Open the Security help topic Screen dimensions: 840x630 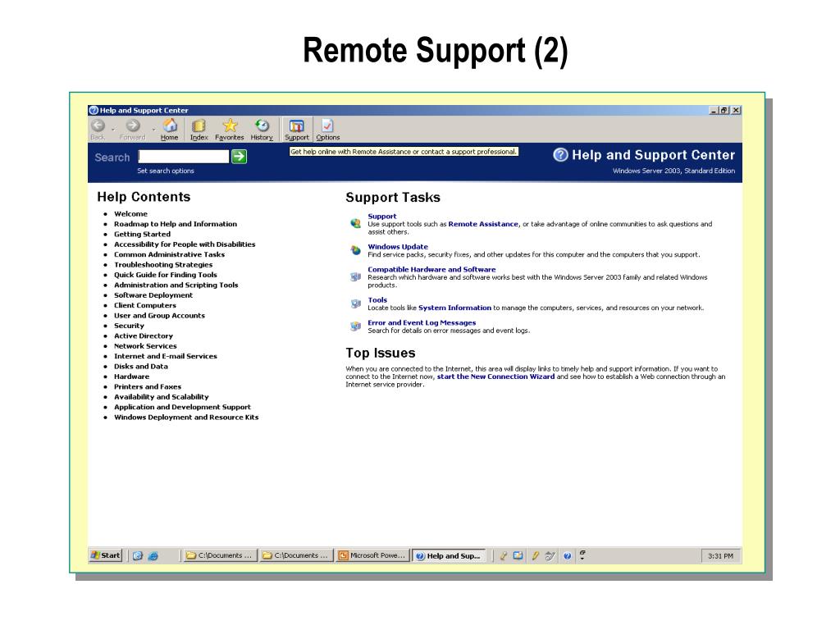129,326
